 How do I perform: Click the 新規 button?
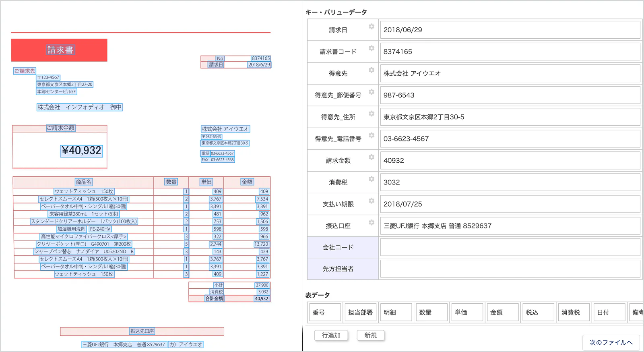point(370,335)
